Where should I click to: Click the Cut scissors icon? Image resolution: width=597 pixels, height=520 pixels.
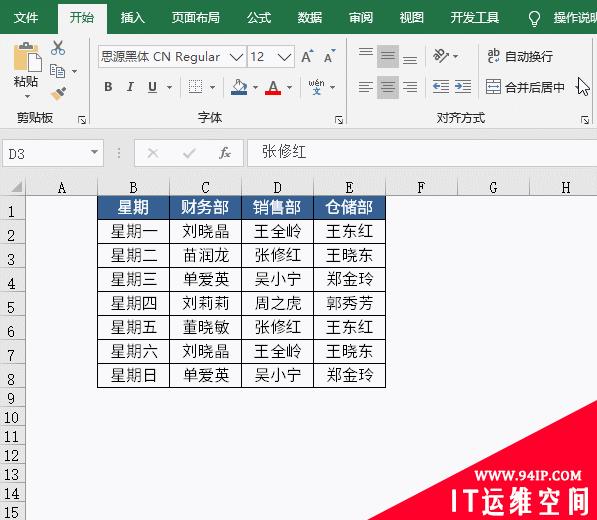[x=58, y=48]
